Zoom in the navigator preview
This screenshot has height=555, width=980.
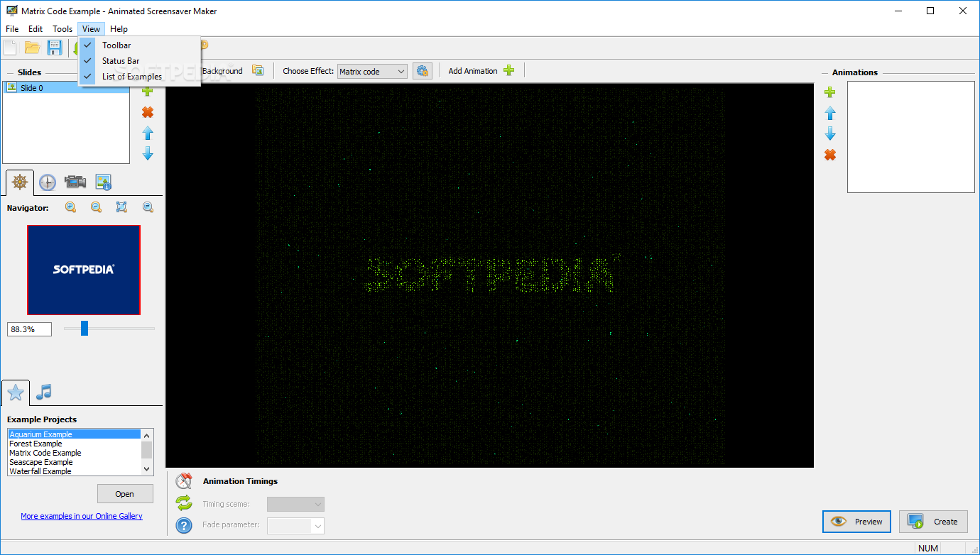(x=70, y=207)
